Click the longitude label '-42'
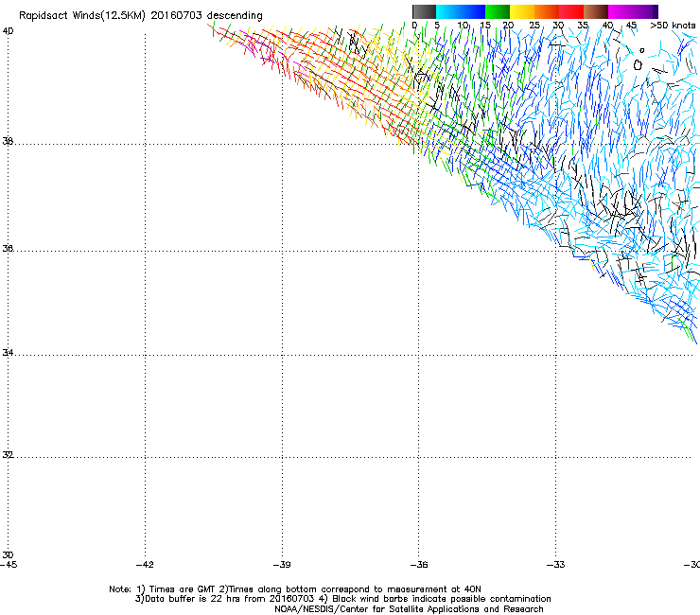The height and width of the screenshot is (615, 700). 145,565
